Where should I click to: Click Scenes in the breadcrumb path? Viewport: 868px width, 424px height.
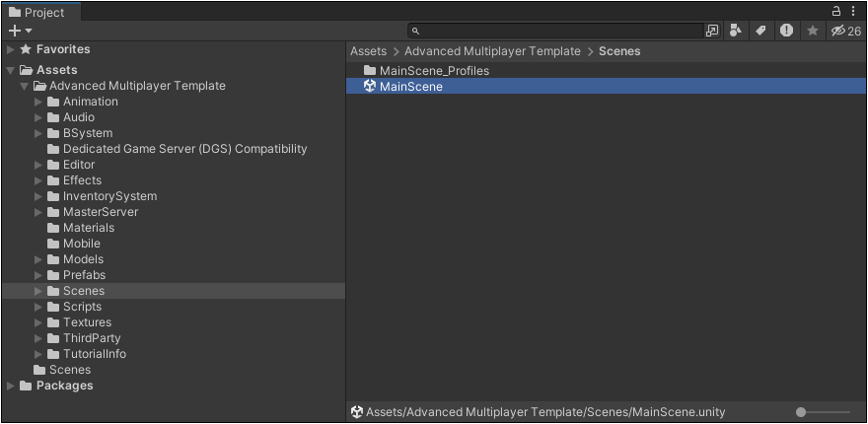[x=619, y=51]
